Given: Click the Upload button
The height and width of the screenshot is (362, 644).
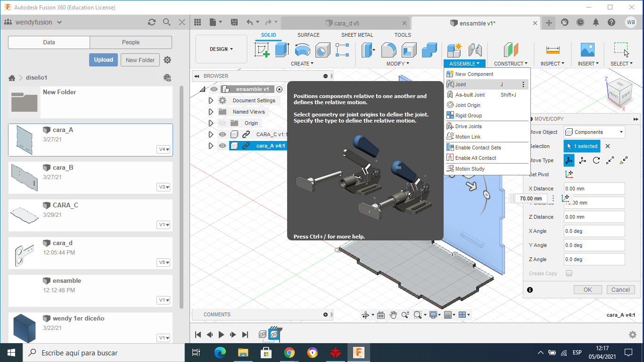Looking at the screenshot, I should (103, 60).
